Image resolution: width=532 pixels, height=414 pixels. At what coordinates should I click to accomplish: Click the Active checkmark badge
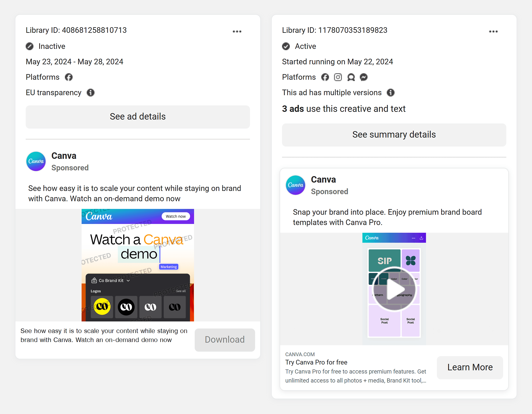pos(286,46)
